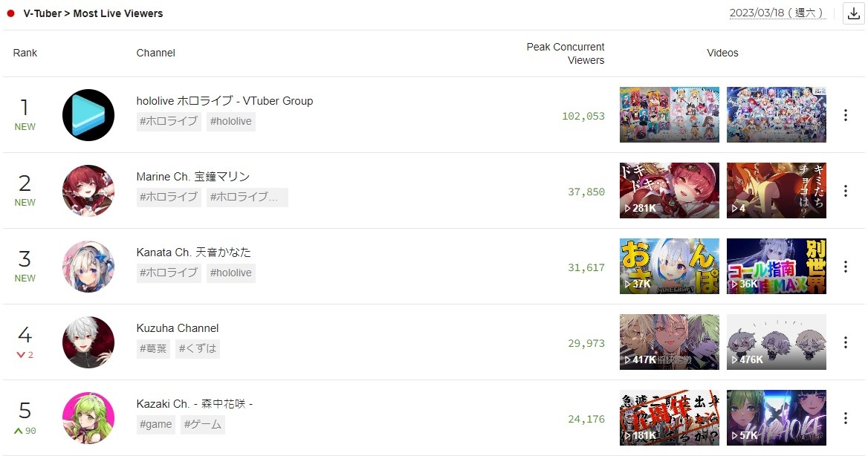Play Marine's video thumbnail with 281K views

[x=670, y=190]
